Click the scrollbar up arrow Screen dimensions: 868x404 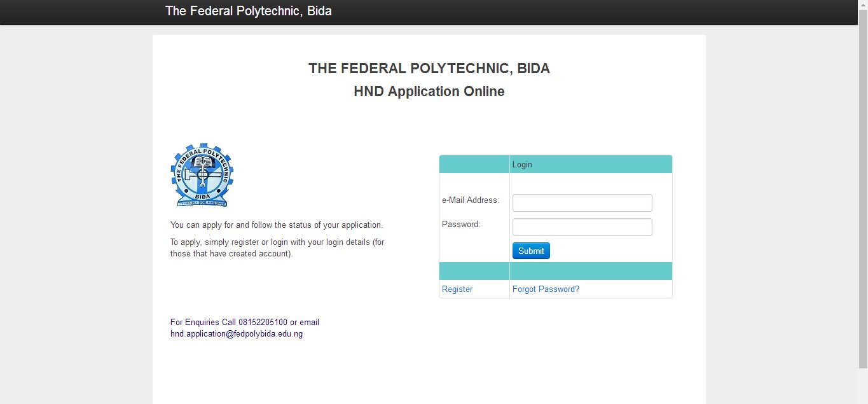[863, 5]
